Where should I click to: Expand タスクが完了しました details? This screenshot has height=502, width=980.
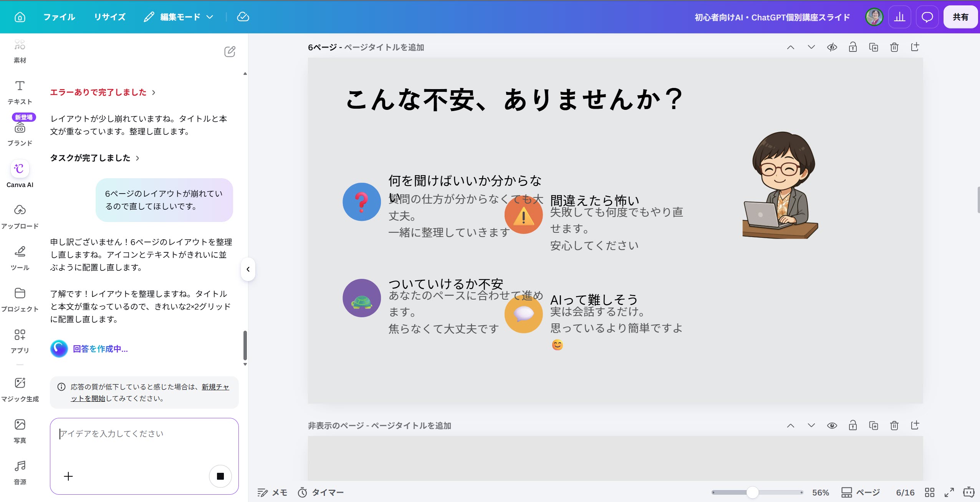(94, 158)
